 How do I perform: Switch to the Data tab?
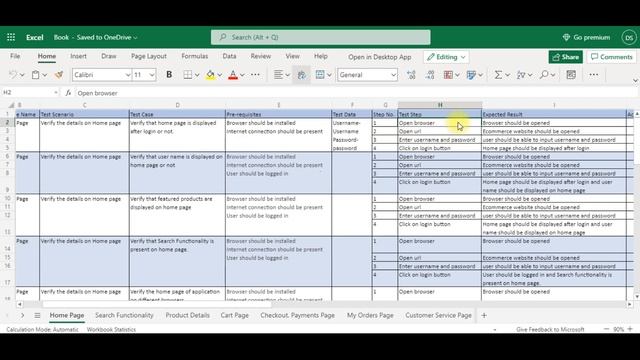coord(229,56)
